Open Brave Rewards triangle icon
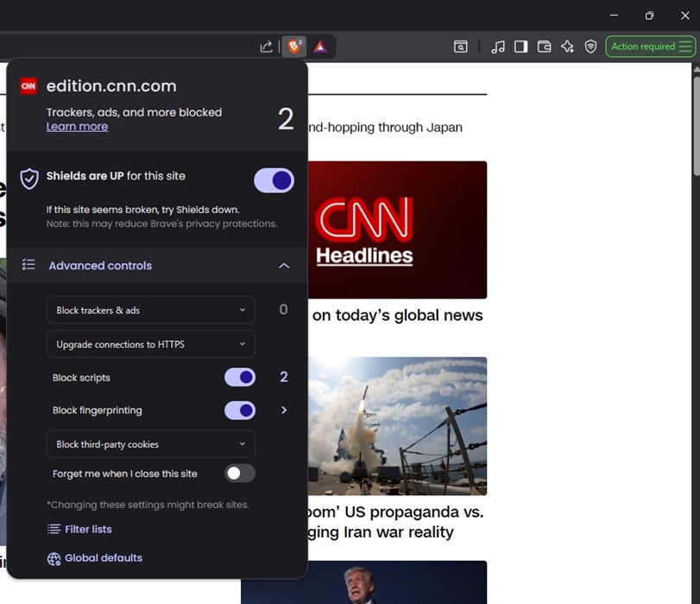 coord(320,47)
